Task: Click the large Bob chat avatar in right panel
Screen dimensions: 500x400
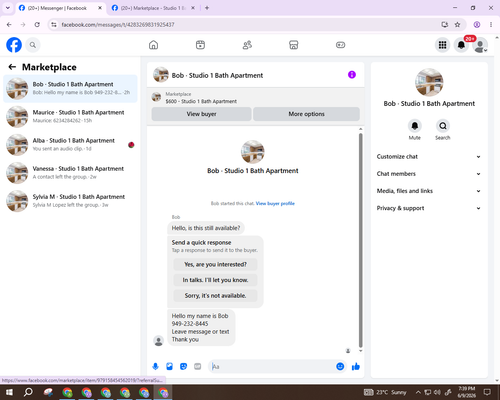Action: coord(429,82)
